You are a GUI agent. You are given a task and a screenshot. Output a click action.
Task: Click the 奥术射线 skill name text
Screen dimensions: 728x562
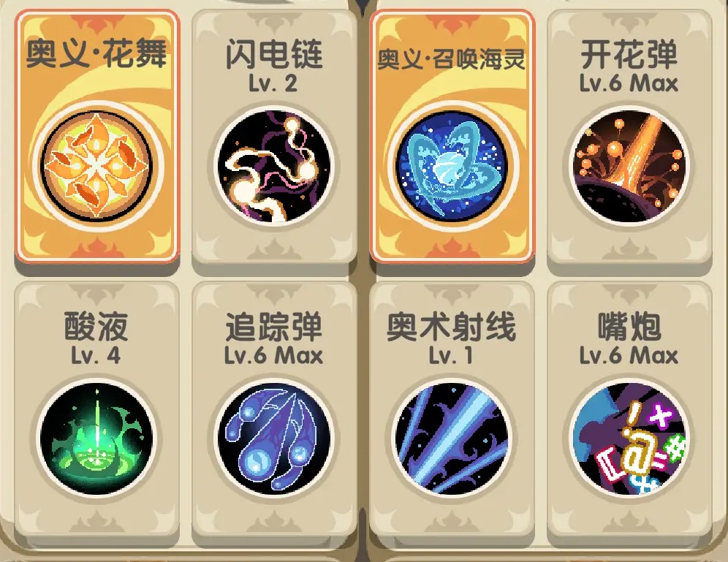click(x=451, y=327)
